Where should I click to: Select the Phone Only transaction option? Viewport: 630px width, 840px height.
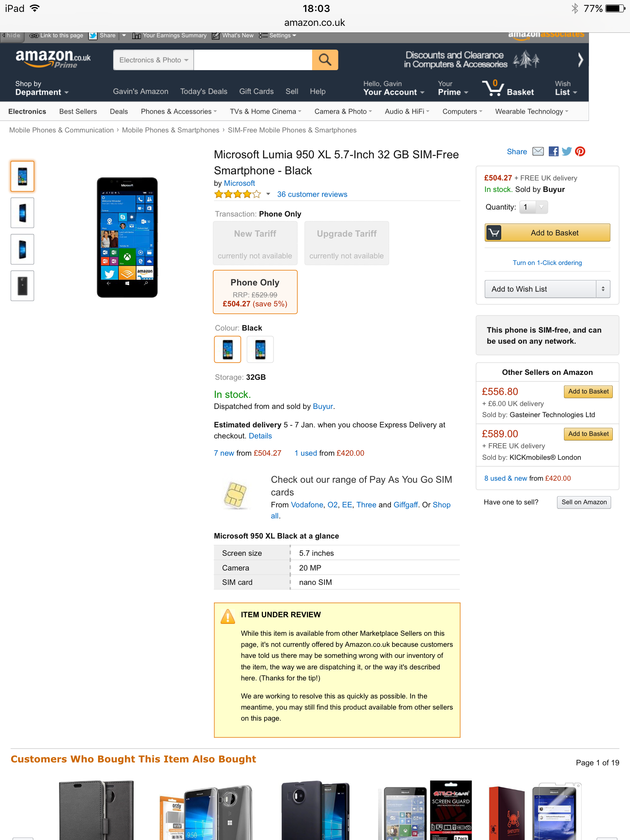point(255,292)
